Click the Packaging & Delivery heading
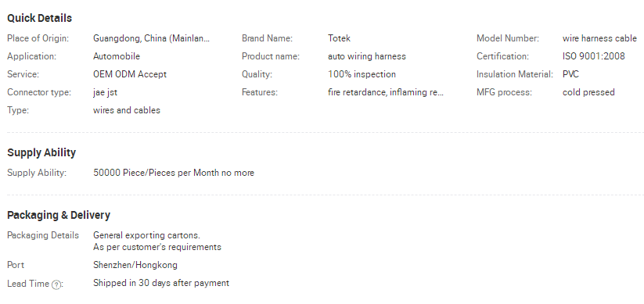Image resolution: width=644 pixels, height=304 pixels. (59, 215)
